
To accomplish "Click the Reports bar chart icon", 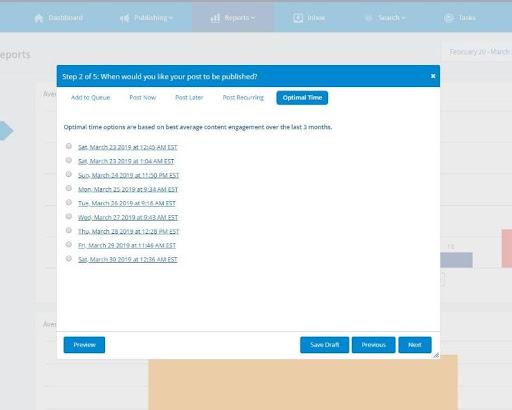I will 215,18.
